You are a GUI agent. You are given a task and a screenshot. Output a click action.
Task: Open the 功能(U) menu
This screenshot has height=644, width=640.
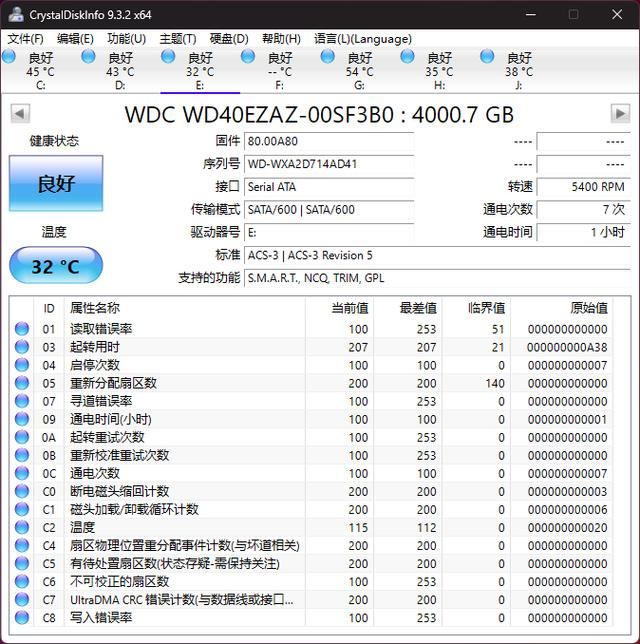[126, 38]
